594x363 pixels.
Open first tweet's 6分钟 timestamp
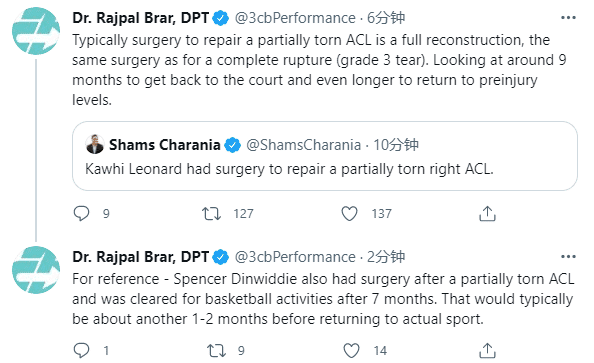point(386,18)
